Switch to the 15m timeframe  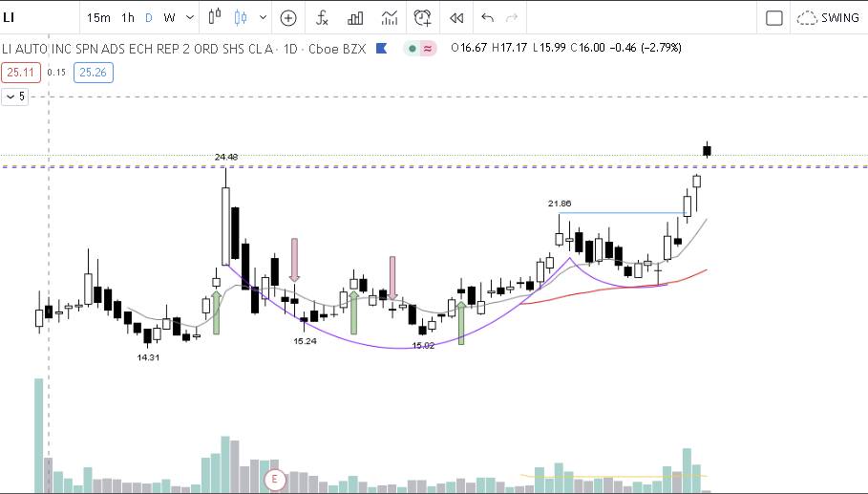pos(98,18)
